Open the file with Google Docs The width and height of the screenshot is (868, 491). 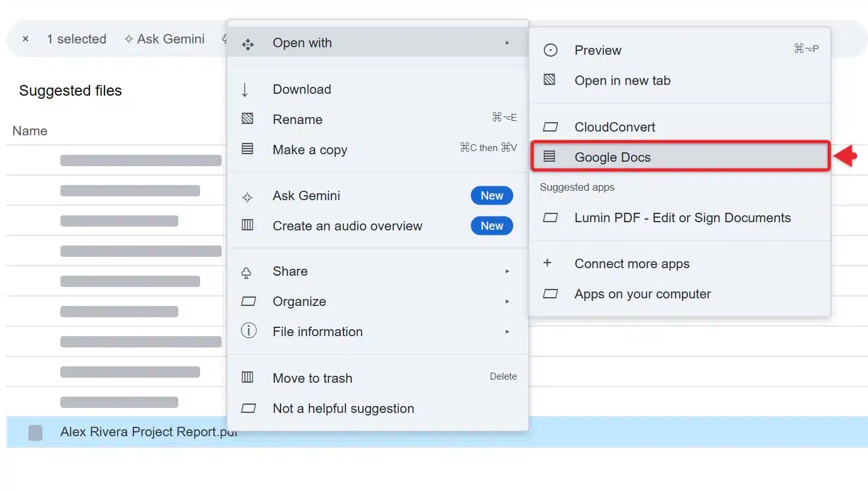coord(680,157)
